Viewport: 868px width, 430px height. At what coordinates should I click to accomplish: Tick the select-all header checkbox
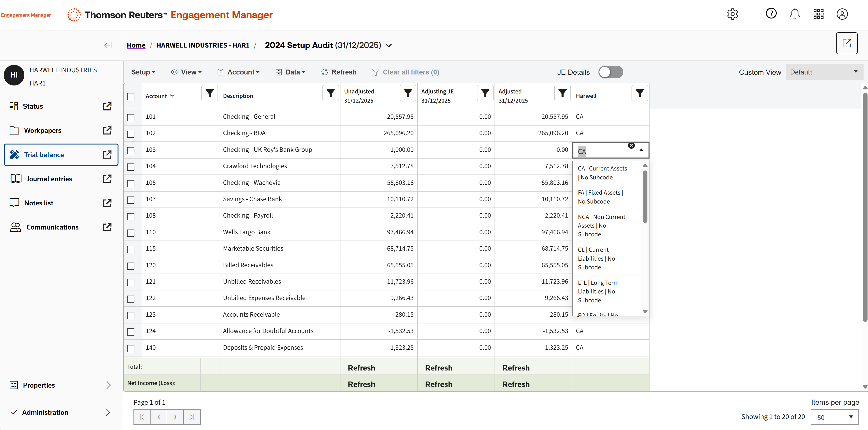[x=131, y=96]
